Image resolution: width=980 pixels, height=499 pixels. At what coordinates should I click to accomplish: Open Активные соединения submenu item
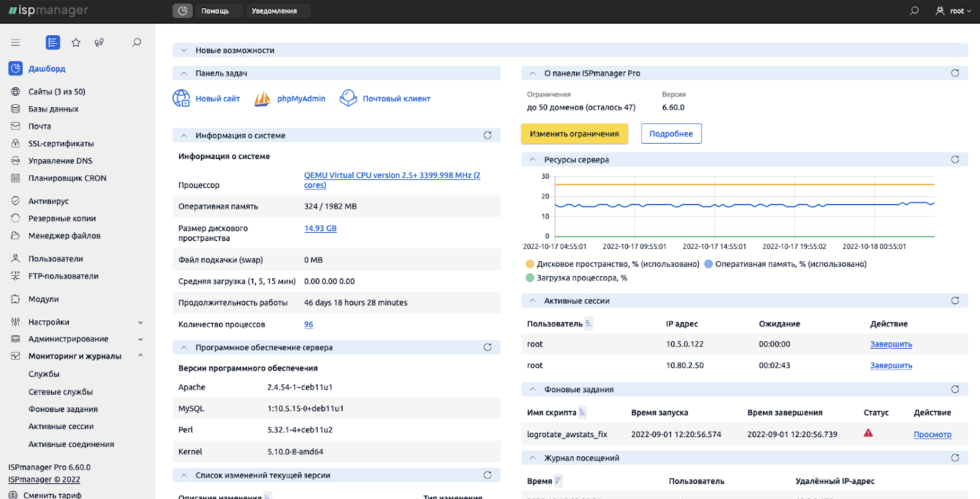71,444
